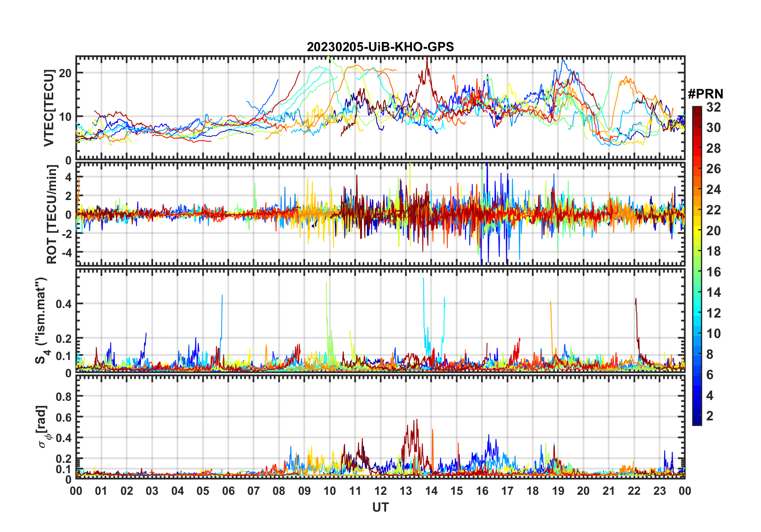The image size is (761, 532).
Task: Click x-axis hour label 09
Action: (x=304, y=491)
